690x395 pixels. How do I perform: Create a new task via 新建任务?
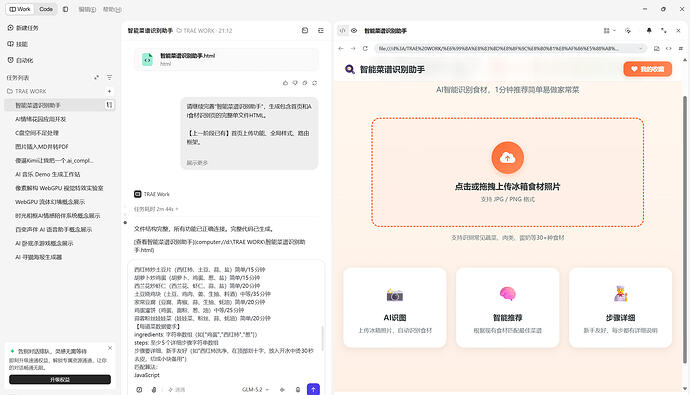click(x=23, y=28)
